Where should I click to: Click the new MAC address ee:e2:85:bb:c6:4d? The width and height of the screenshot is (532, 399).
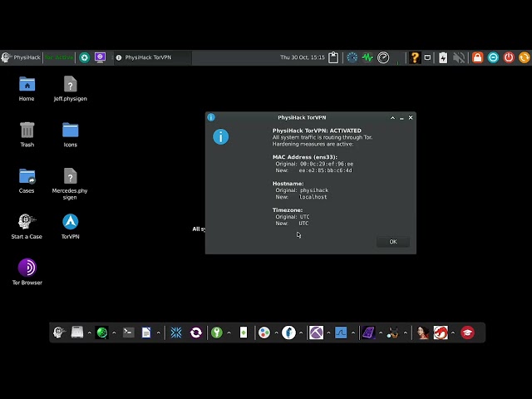(325, 170)
